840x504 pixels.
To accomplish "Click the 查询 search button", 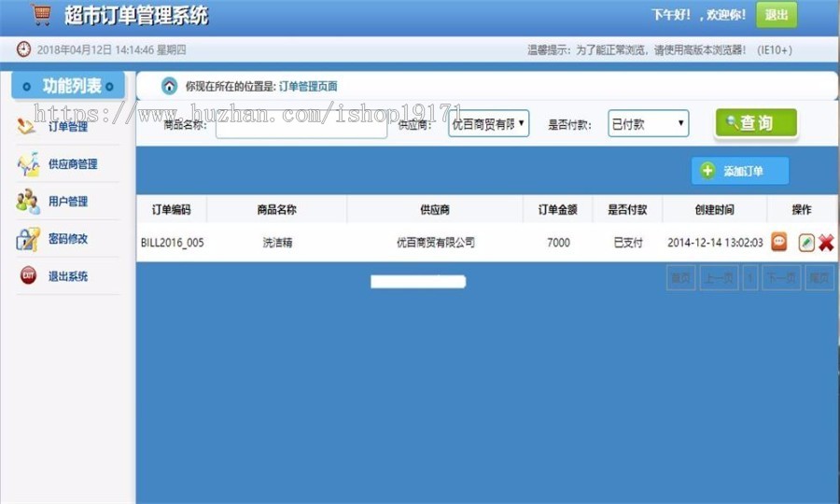I will pyautogui.click(x=756, y=123).
